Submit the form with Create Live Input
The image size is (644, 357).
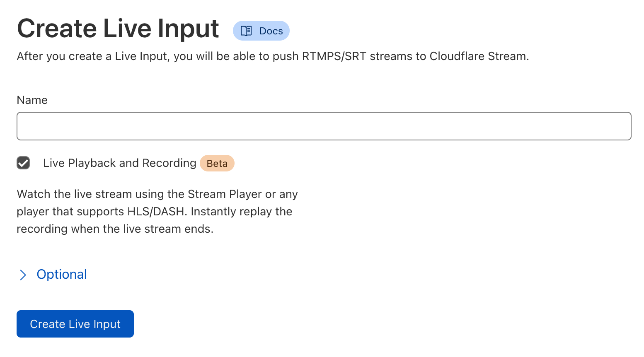(x=75, y=324)
